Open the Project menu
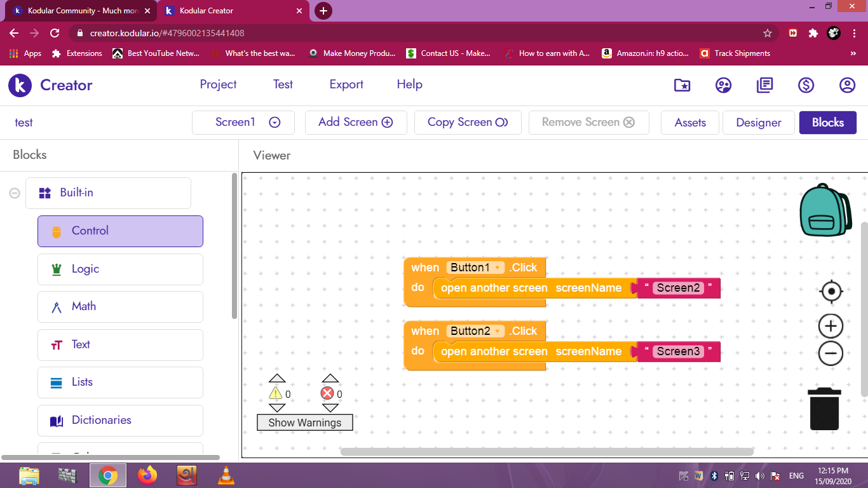Viewport: 868px width, 488px height. click(x=218, y=85)
